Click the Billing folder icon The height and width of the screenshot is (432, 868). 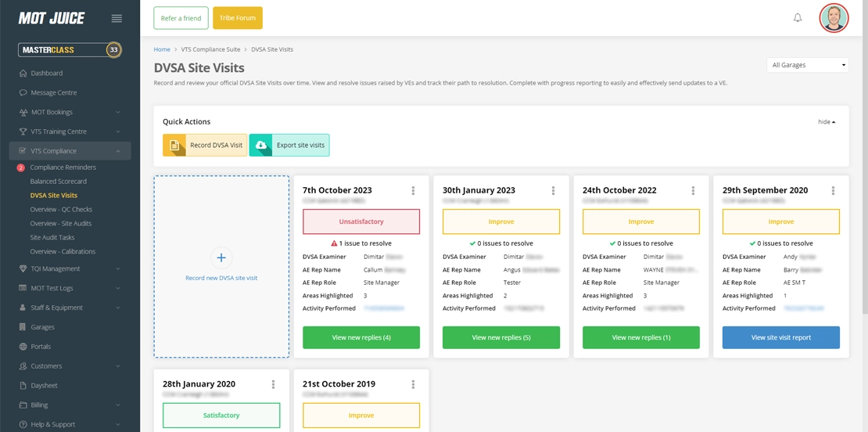click(23, 405)
